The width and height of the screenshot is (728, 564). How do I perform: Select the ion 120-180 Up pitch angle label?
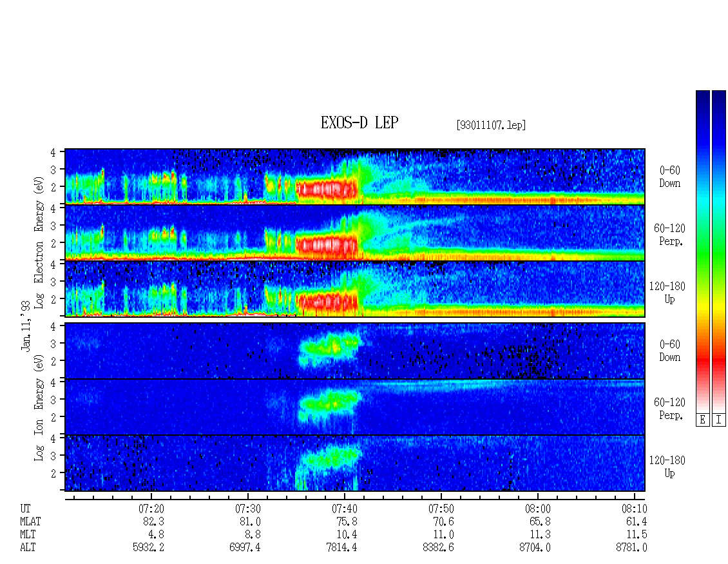pos(667,467)
